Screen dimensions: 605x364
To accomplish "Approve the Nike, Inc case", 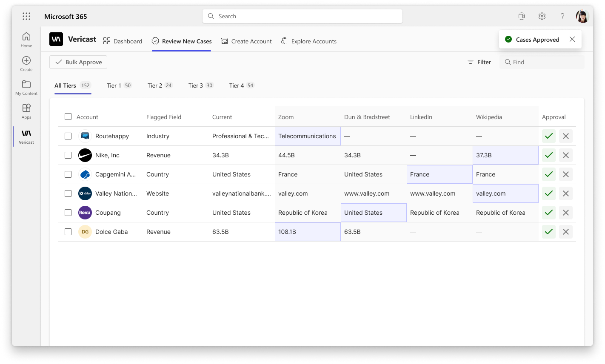I will [549, 155].
